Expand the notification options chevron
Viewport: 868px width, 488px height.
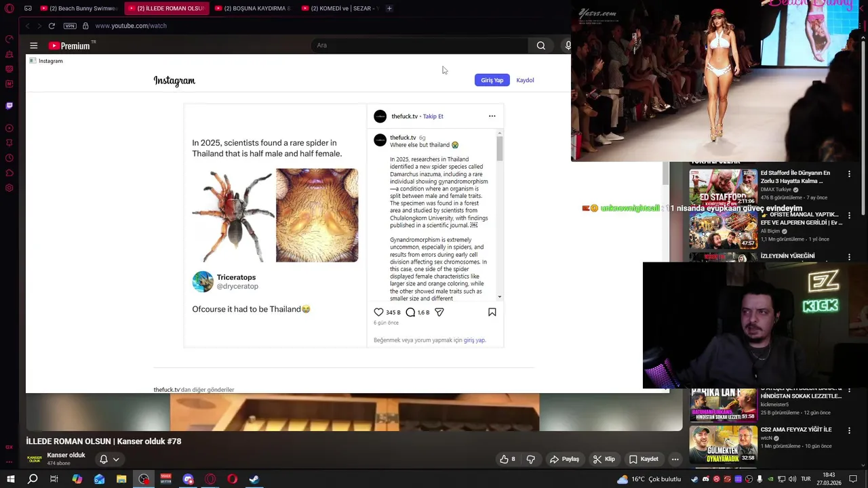(x=116, y=459)
